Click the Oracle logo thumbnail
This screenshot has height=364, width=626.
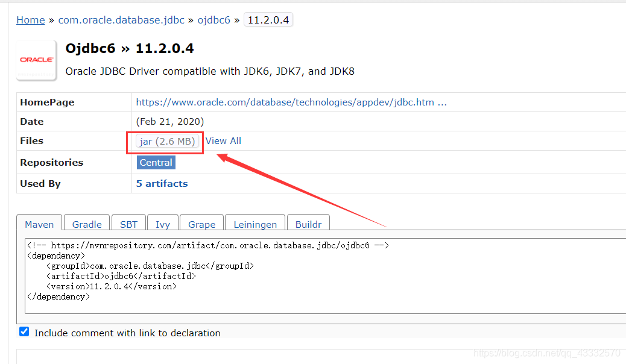point(36,60)
